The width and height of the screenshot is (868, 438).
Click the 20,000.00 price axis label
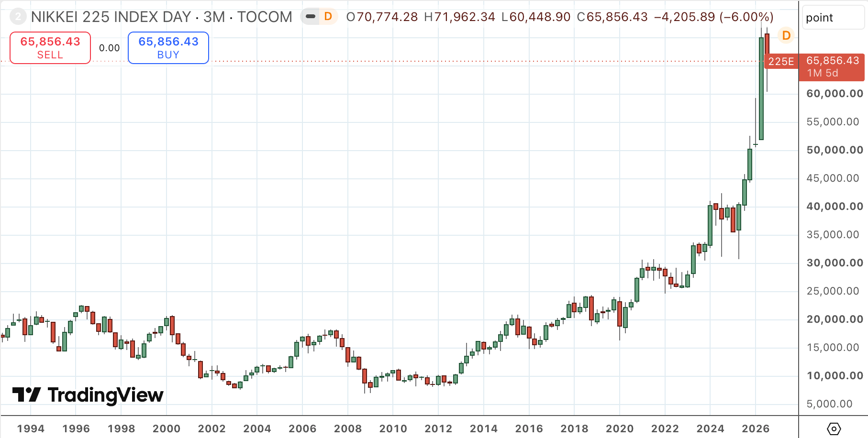click(x=835, y=319)
